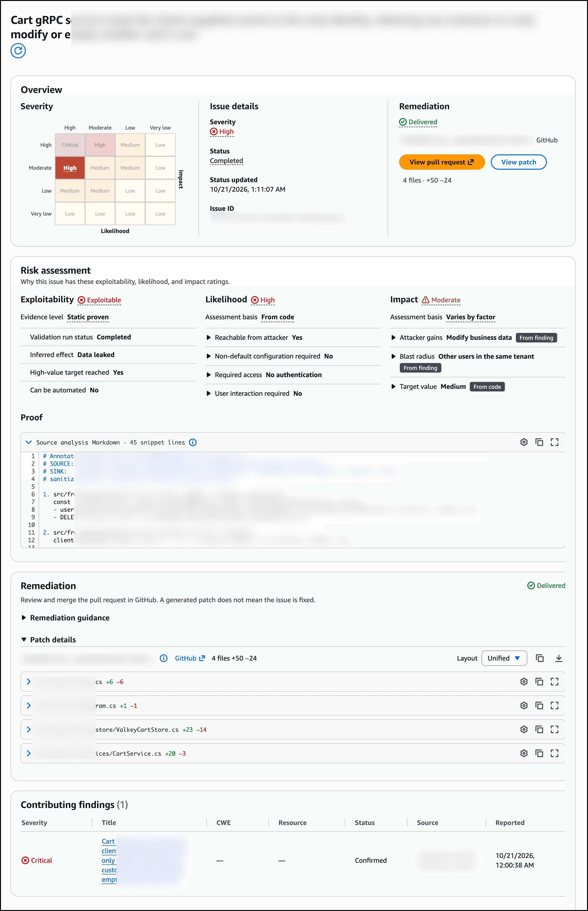The width and height of the screenshot is (588, 911).
Task: Open settings gear for the +6 −6 file row
Action: (524, 681)
